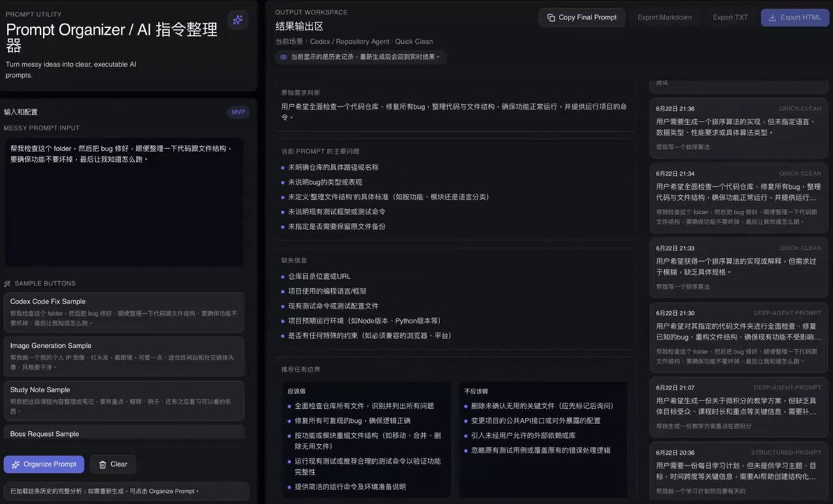Click the text '变更项目的公共API接口或对外暴露的配置'
Screen dimensions: 833x504
(537, 421)
